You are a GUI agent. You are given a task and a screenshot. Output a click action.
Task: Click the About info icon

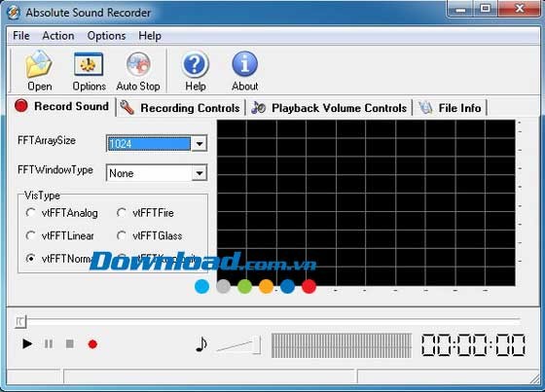pos(244,64)
